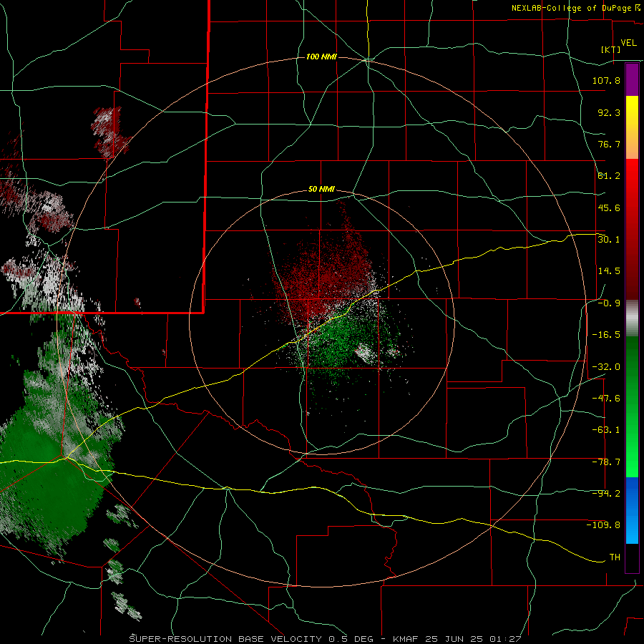Image resolution: width=644 pixels, height=644 pixels.
Task: Pick the purple segment of the velocity color bar
Action: 632,79
